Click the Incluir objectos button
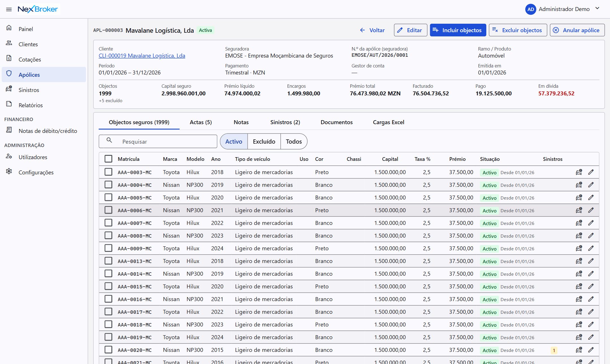The height and width of the screenshot is (364, 610). point(458,30)
